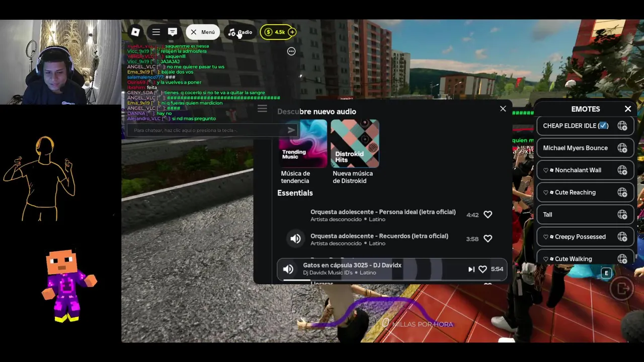
Task: Play the Nonchalant Wall emote
Action: [x=578, y=170]
